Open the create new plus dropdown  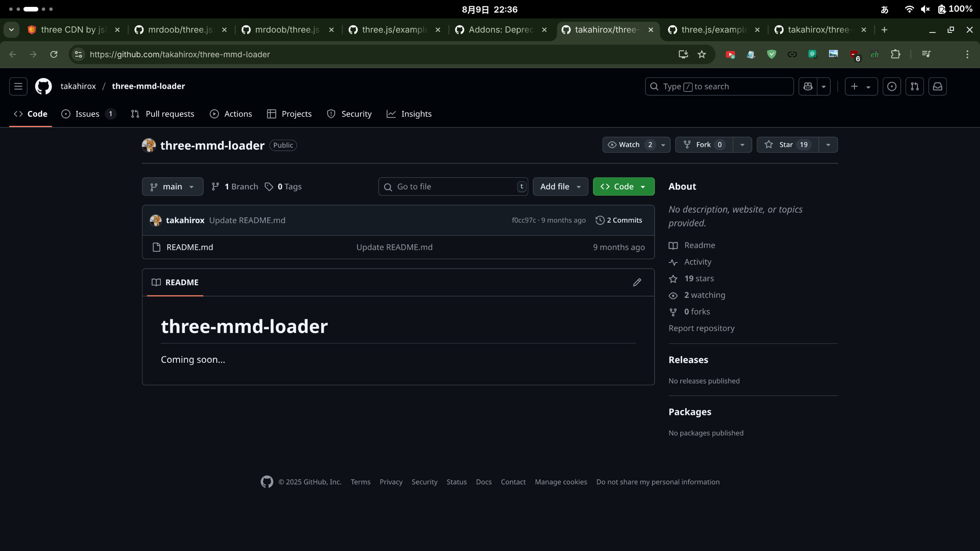861,86
